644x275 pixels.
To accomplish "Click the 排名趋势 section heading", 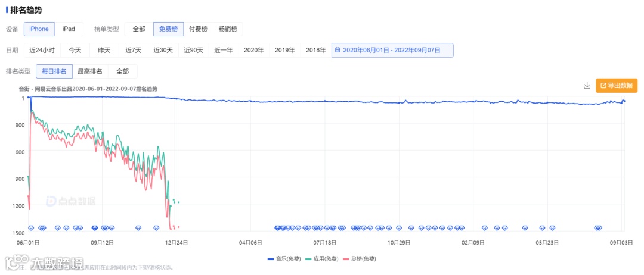I will [26, 10].
